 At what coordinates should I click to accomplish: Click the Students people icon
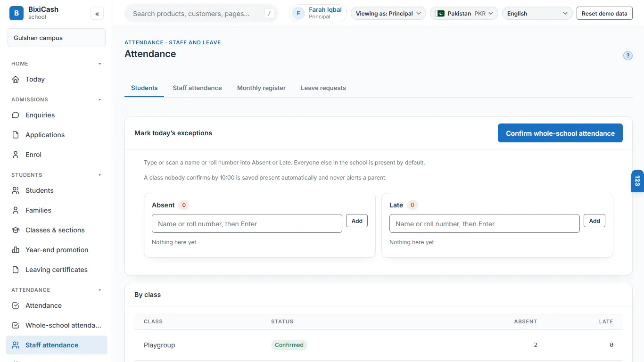(16, 190)
